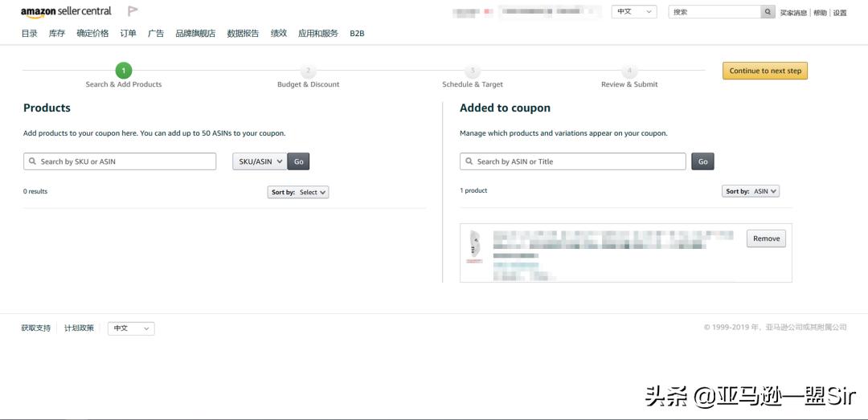Screen dimensions: 868x420
Task: Open the added product thumbnail image
Action: [474, 247]
